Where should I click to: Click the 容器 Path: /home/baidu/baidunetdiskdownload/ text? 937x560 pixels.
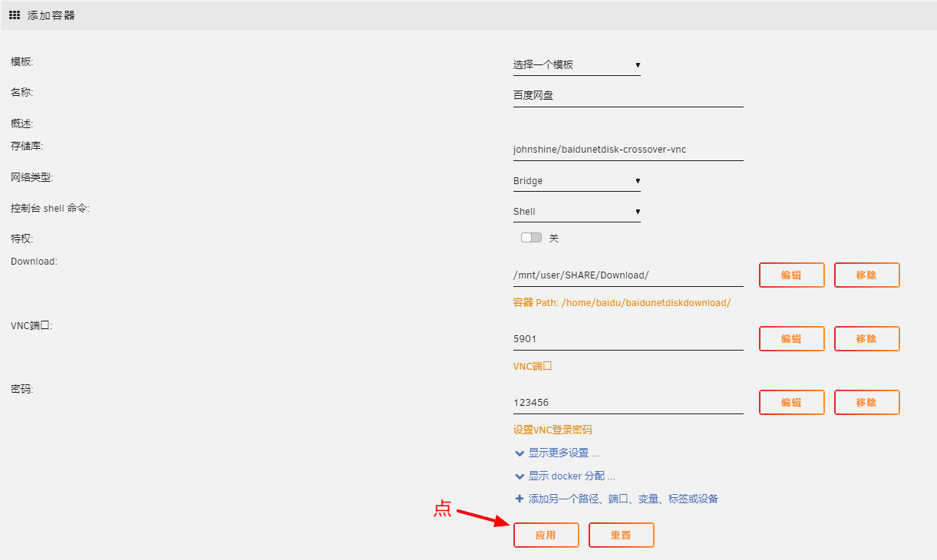[x=622, y=303]
